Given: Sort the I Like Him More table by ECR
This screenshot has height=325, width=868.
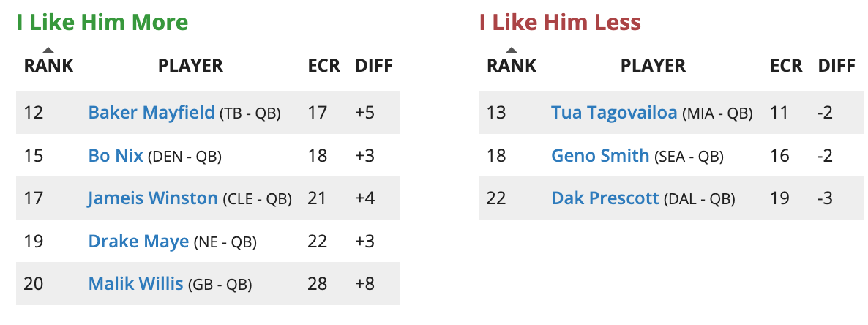Looking at the screenshot, I should click(x=323, y=65).
